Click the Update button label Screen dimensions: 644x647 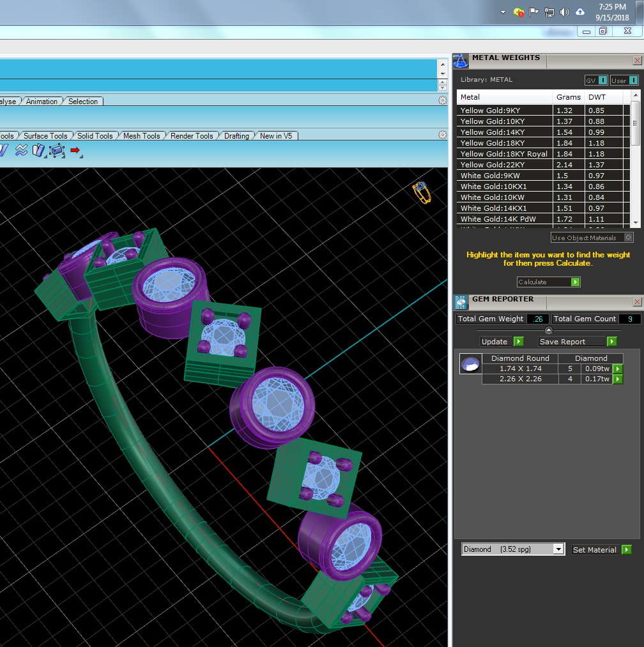click(x=494, y=341)
